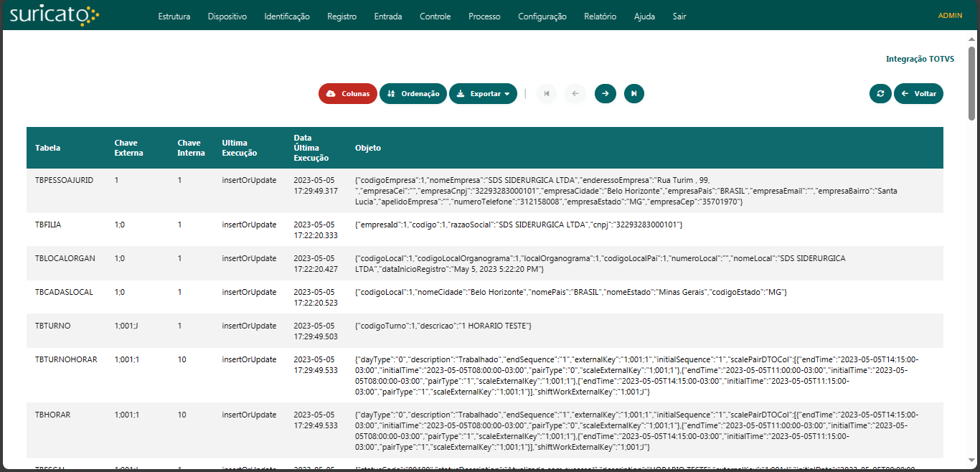This screenshot has width=980, height=472.
Task: Open the Dispositivo menu
Action: pyautogui.click(x=227, y=16)
